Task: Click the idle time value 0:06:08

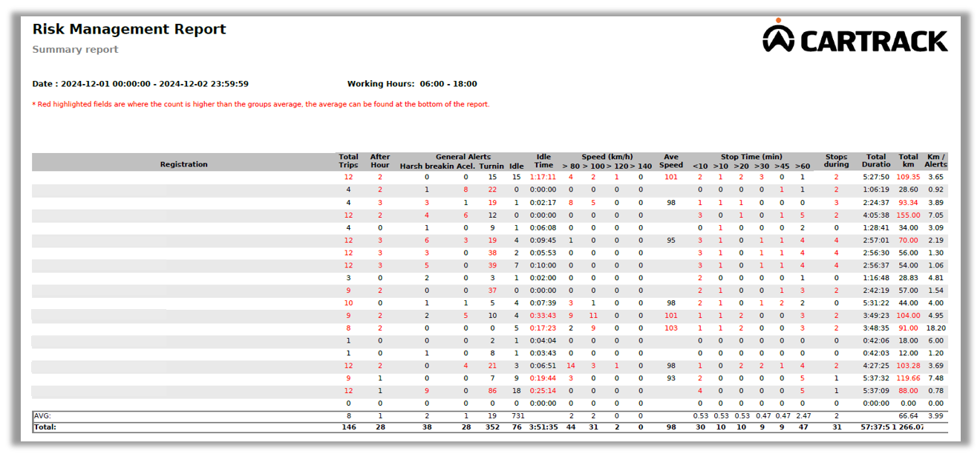Action: 543,228
